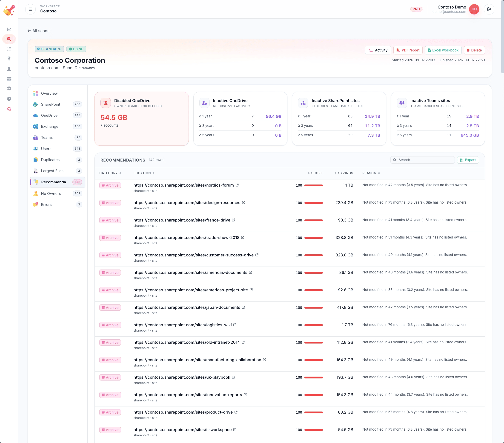Open the Largest Files section
This screenshot has width=504, height=443.
click(57, 171)
